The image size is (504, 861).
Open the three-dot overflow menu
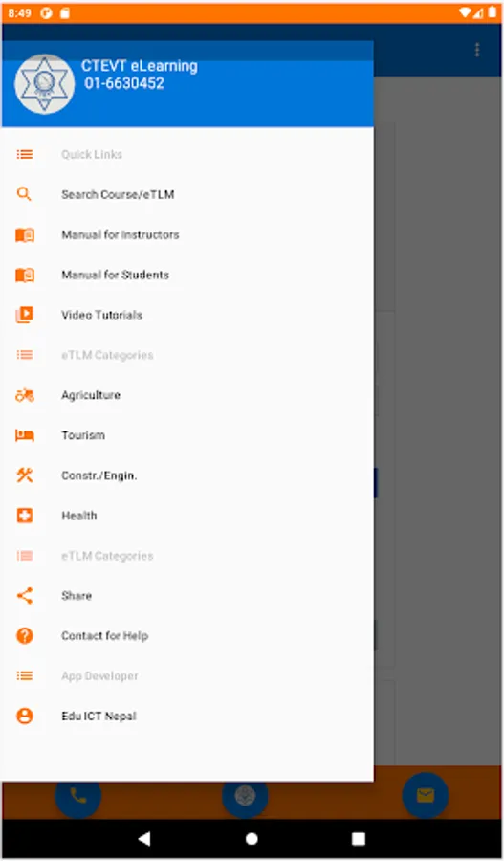coord(477,50)
